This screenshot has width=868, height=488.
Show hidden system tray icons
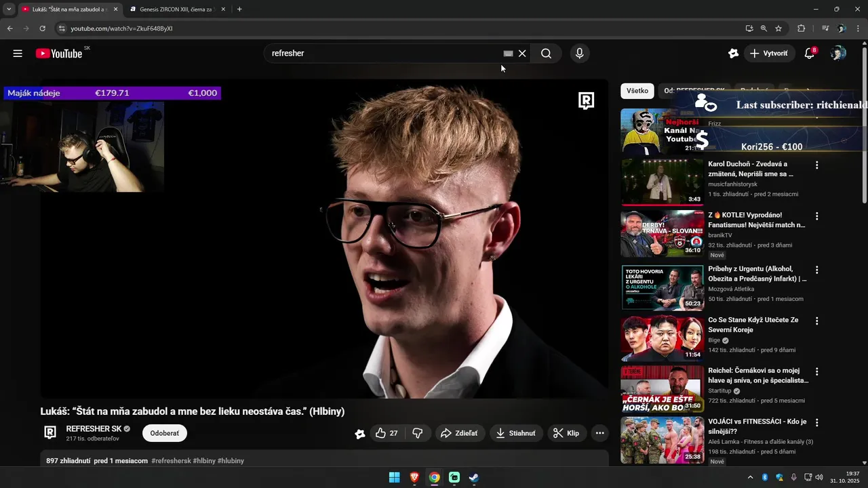coord(750,478)
